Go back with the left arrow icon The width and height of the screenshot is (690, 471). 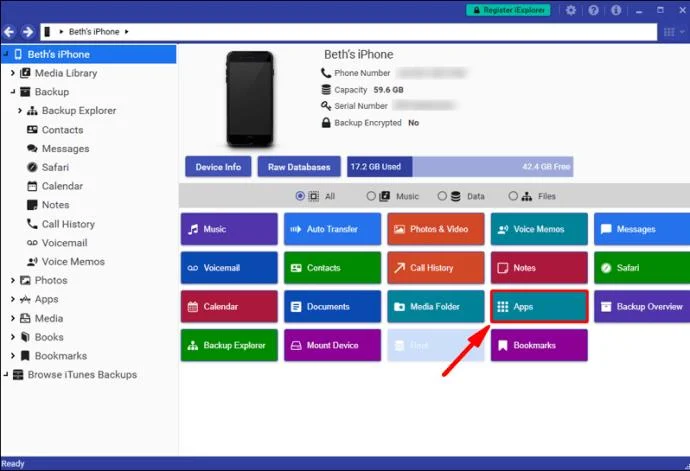click(x=9, y=32)
